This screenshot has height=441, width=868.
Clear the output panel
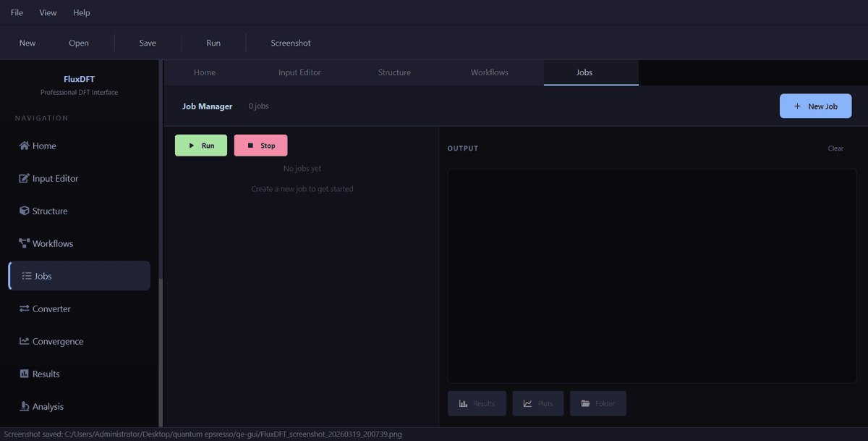835,148
